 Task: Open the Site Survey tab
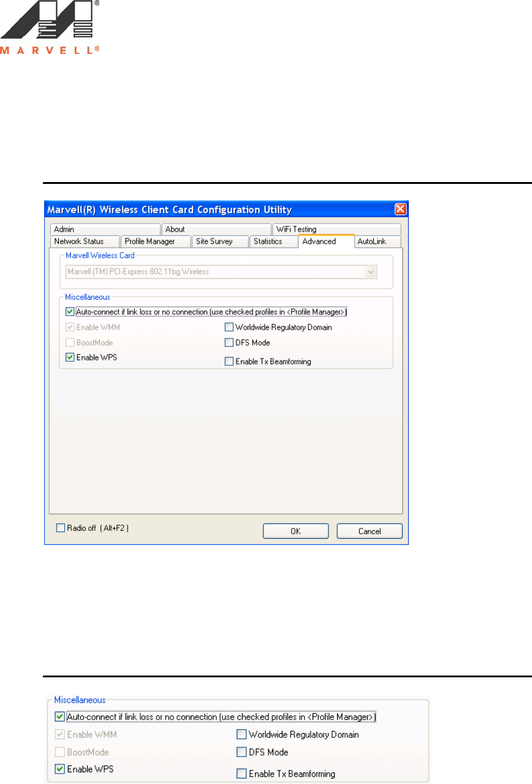221,242
